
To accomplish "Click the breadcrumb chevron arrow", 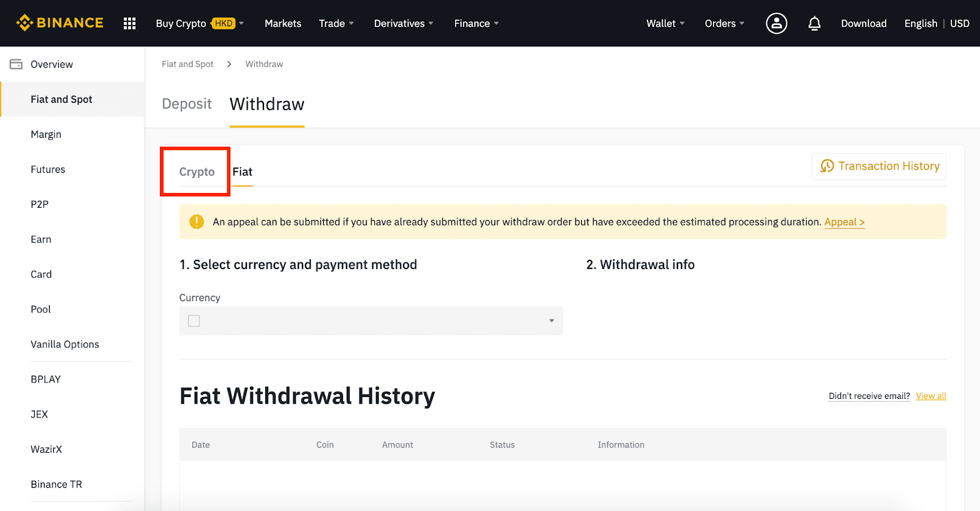I will pos(229,64).
